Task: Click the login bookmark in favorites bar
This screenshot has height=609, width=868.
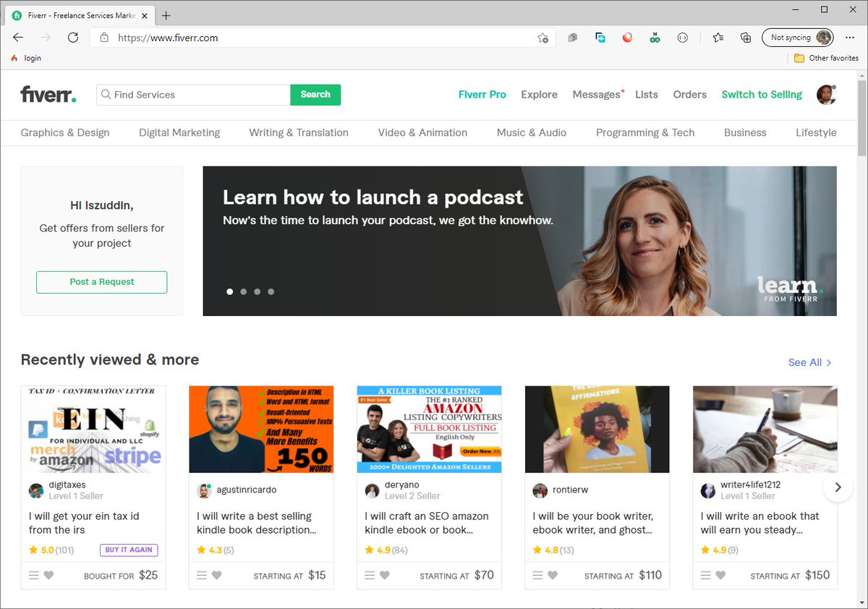Action: coord(26,58)
